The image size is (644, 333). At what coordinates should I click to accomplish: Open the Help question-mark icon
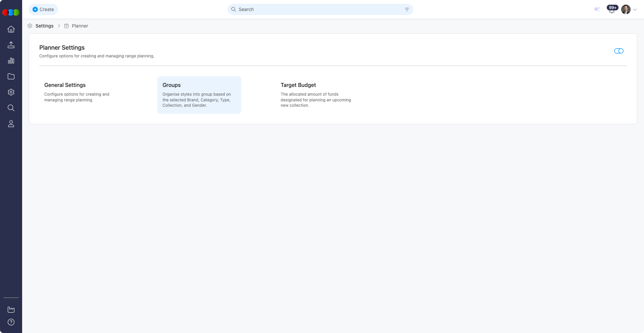coord(11,322)
